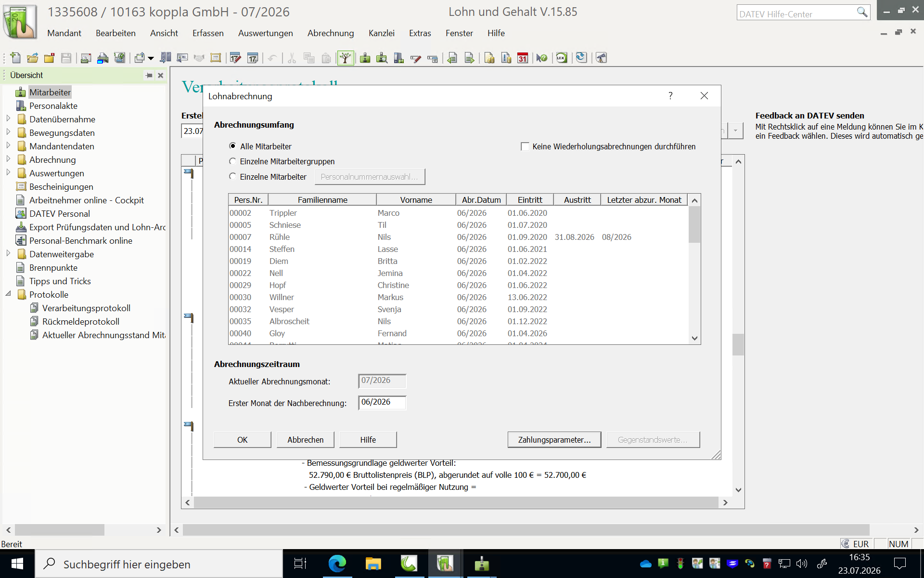This screenshot has width=924, height=578.
Task: Click the page-forward green arrow icon
Action: click(x=469, y=58)
